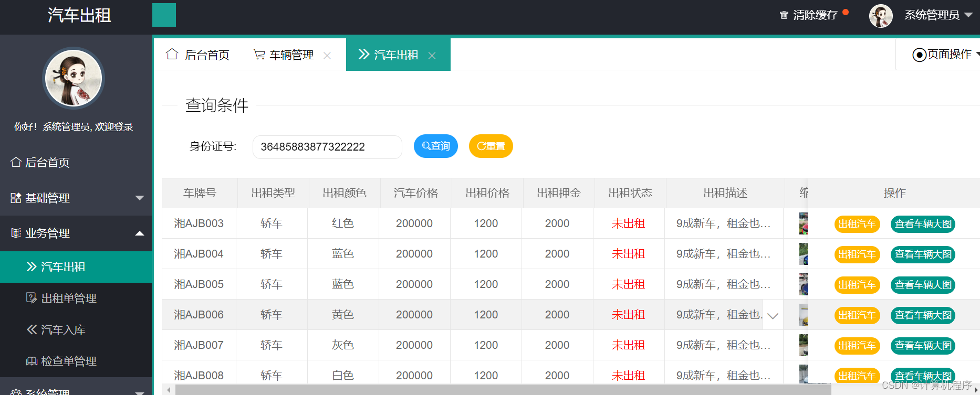Open car thumbnail in 湘AJB005 row
This screenshot has width=980, height=395.
(x=804, y=284)
